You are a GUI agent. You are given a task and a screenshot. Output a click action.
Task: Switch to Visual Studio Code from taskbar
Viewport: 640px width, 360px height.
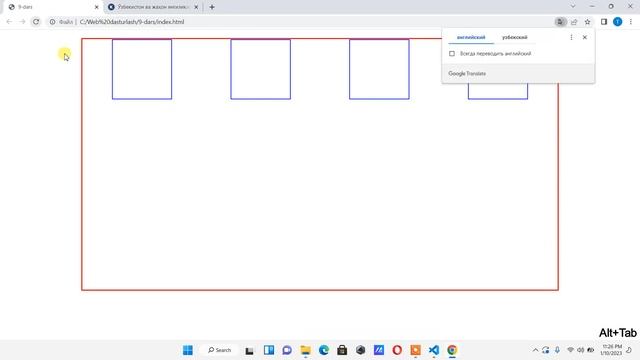click(x=434, y=350)
